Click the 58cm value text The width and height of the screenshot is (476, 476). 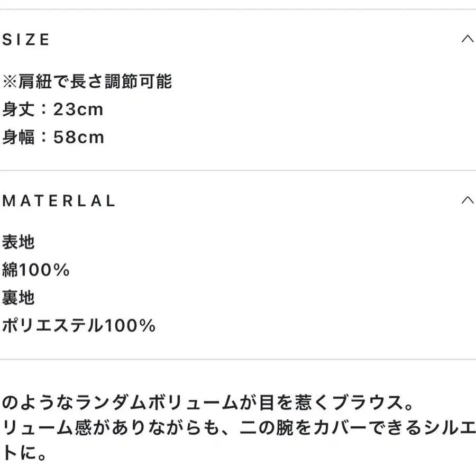(79, 137)
